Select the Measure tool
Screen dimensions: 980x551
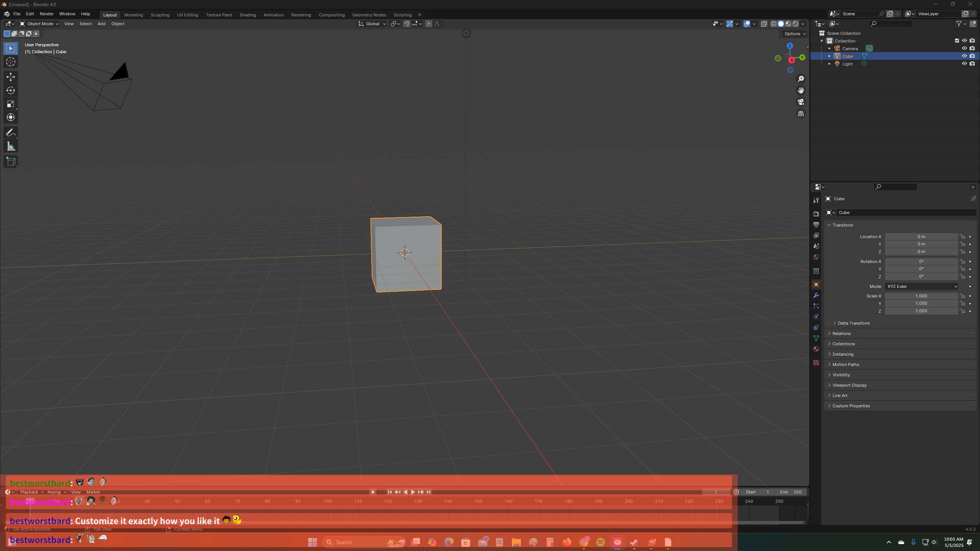point(10,146)
